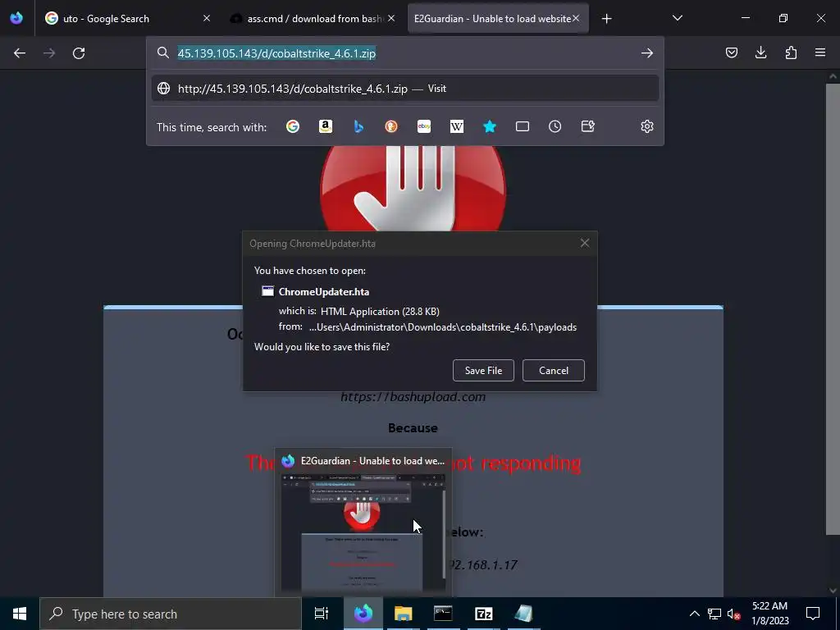Open Task View on the taskbar
The width and height of the screenshot is (840, 630).
pos(322,614)
